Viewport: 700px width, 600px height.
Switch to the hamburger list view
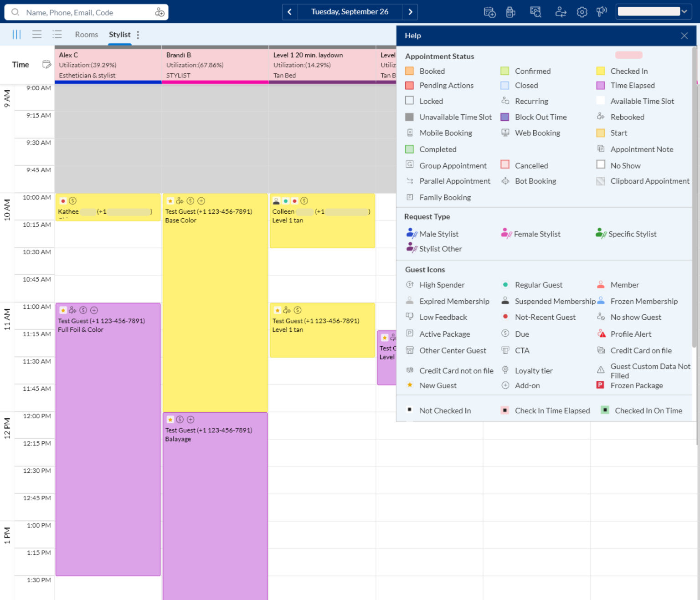[x=37, y=35]
